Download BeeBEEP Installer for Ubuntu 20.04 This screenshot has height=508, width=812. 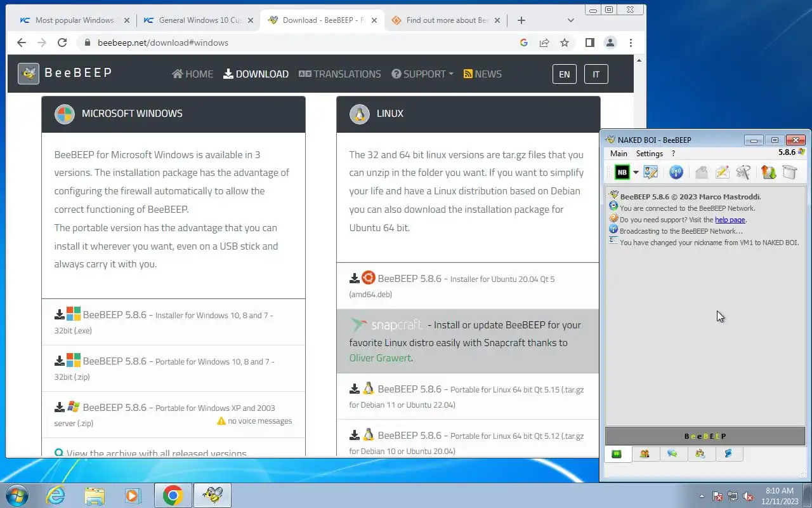tap(468, 286)
